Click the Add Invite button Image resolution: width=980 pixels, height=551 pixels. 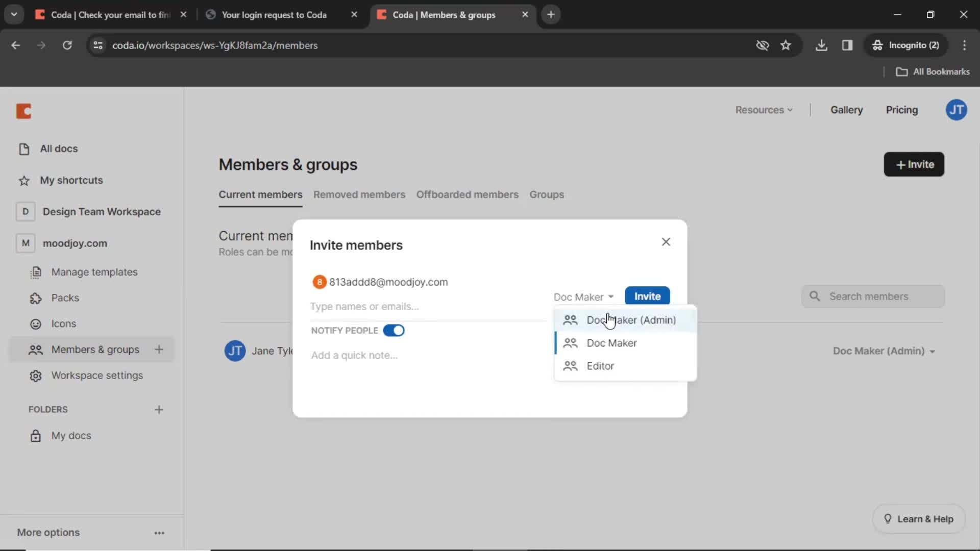click(913, 164)
